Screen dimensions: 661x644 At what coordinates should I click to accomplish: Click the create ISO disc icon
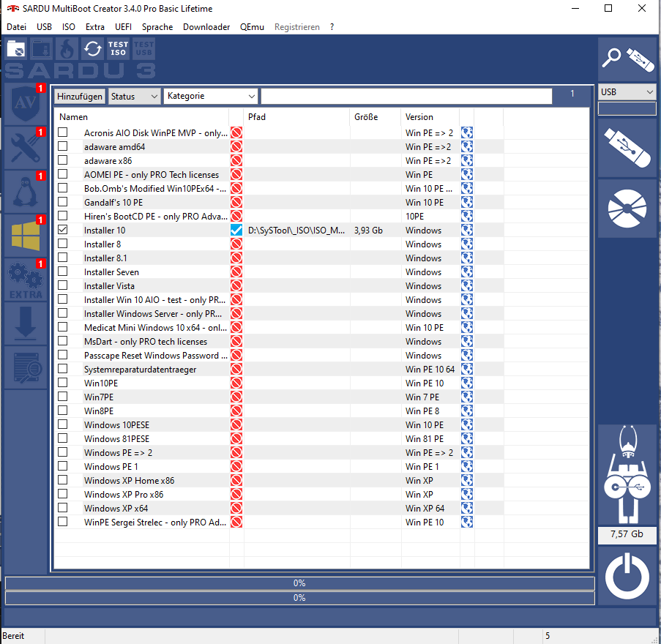click(x=627, y=209)
